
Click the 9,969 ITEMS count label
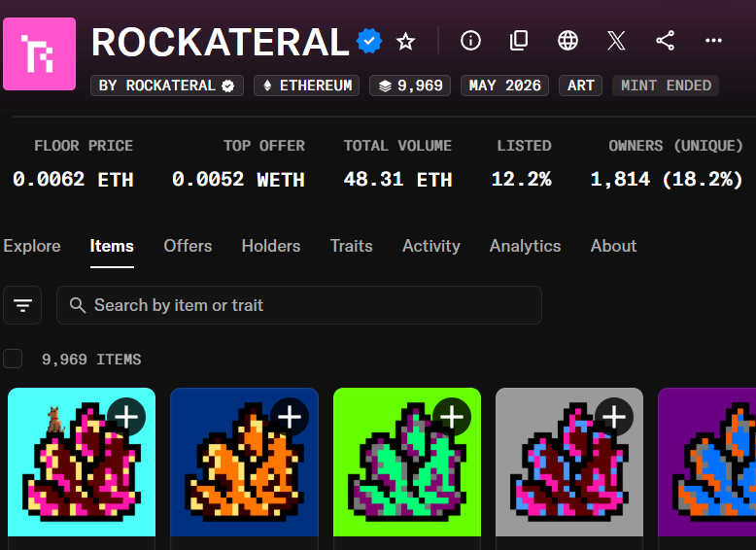(x=91, y=360)
